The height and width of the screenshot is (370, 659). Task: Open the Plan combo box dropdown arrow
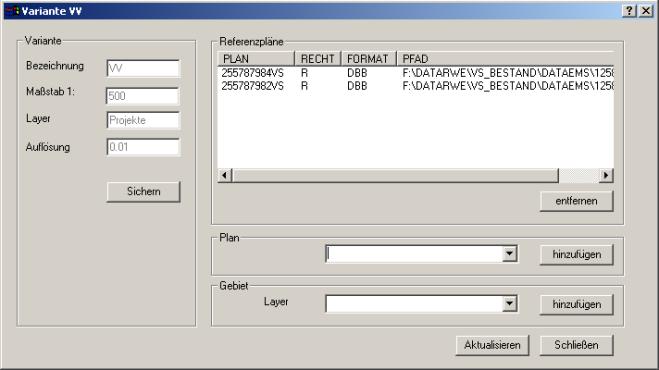(509, 254)
